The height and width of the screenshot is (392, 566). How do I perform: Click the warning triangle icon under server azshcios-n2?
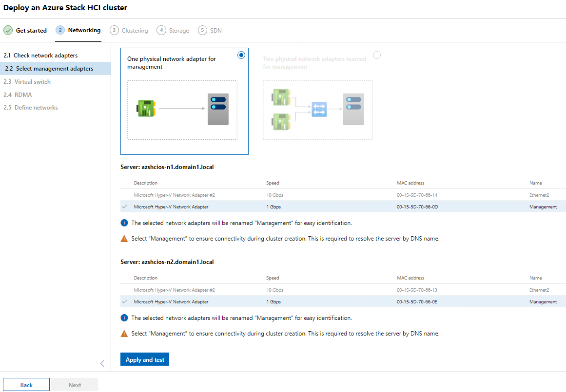click(x=124, y=333)
